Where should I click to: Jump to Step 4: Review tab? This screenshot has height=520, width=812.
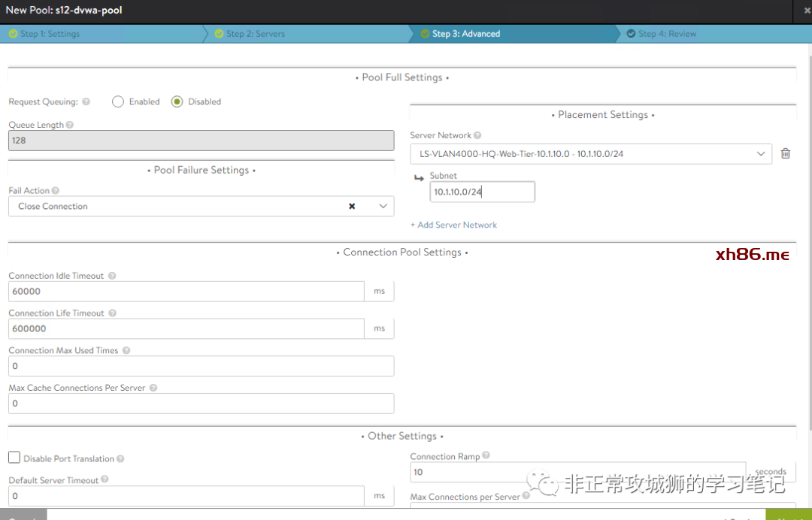pyautogui.click(x=667, y=34)
